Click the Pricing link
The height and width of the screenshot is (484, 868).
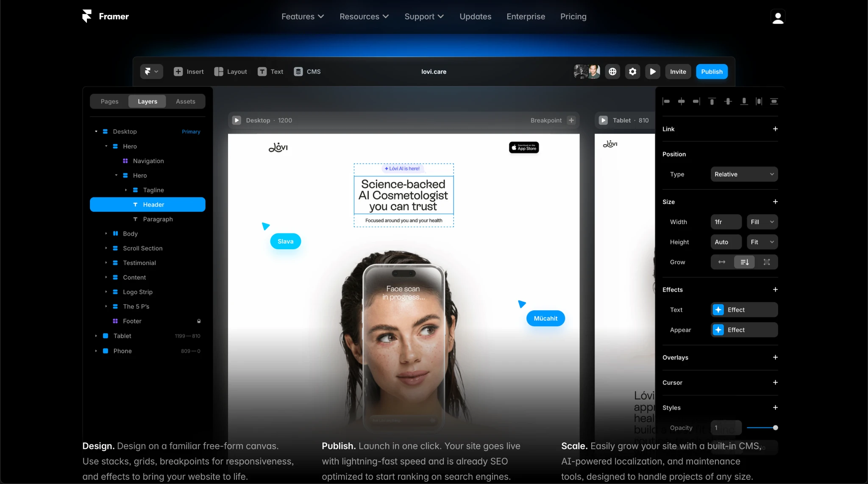click(573, 17)
